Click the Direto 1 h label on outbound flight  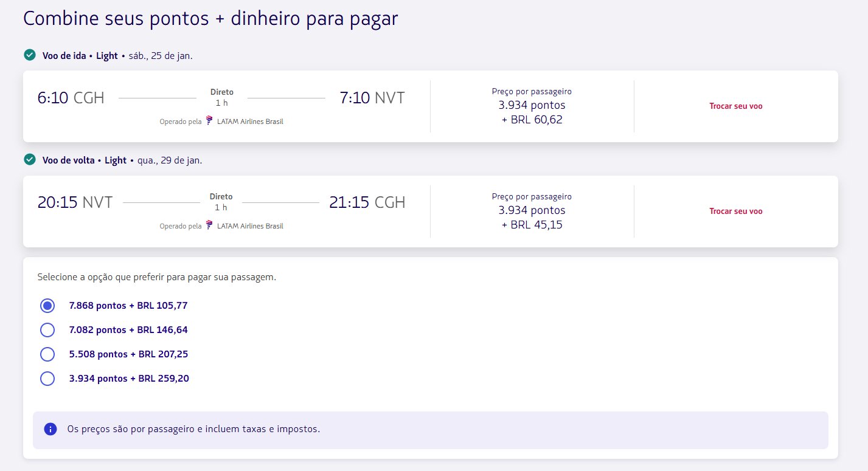click(221, 97)
